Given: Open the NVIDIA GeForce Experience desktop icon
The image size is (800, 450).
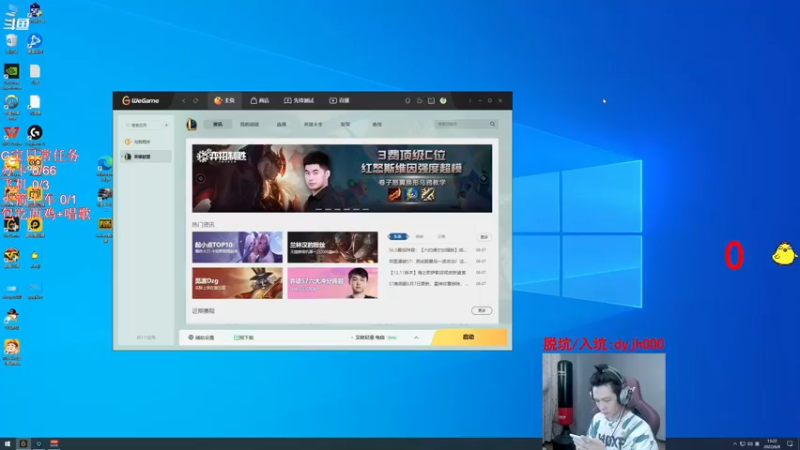Looking at the screenshot, I should pos(11,75).
